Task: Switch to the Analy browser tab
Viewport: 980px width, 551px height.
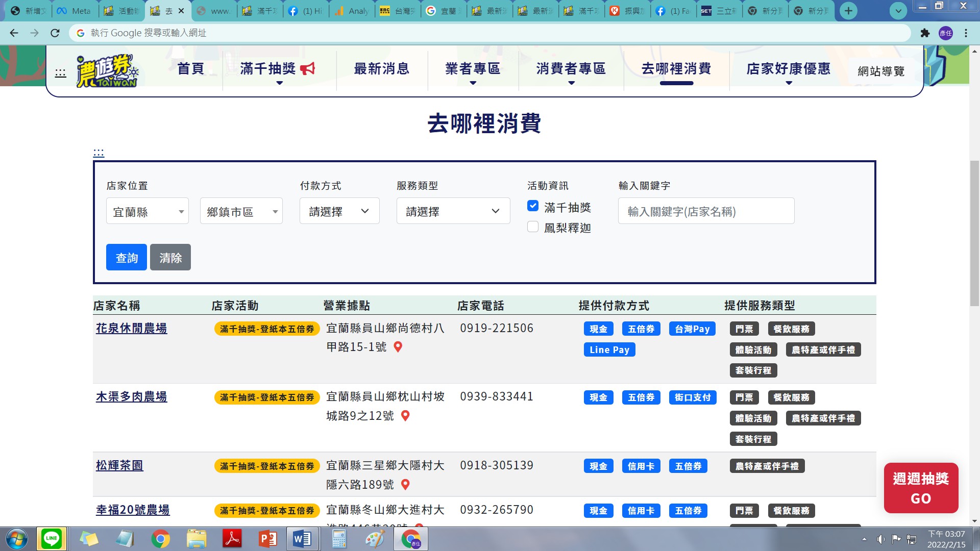Action: pyautogui.click(x=352, y=11)
